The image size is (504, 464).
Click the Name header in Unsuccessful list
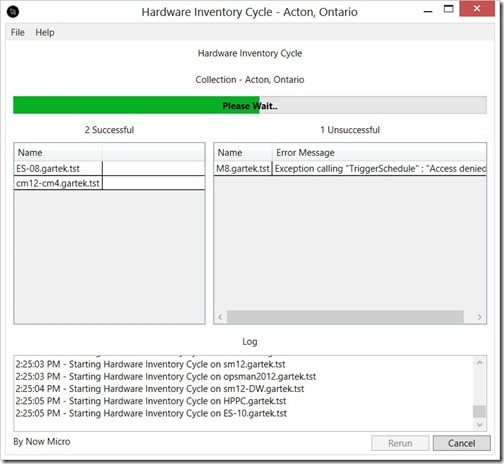243,153
